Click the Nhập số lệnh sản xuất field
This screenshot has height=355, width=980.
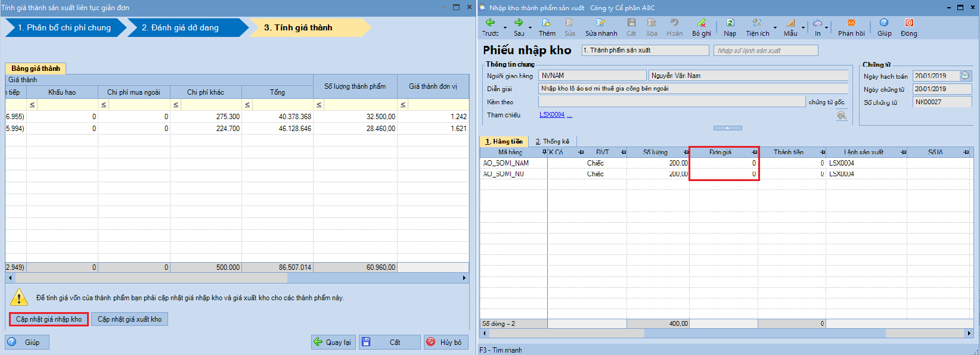[x=765, y=51]
